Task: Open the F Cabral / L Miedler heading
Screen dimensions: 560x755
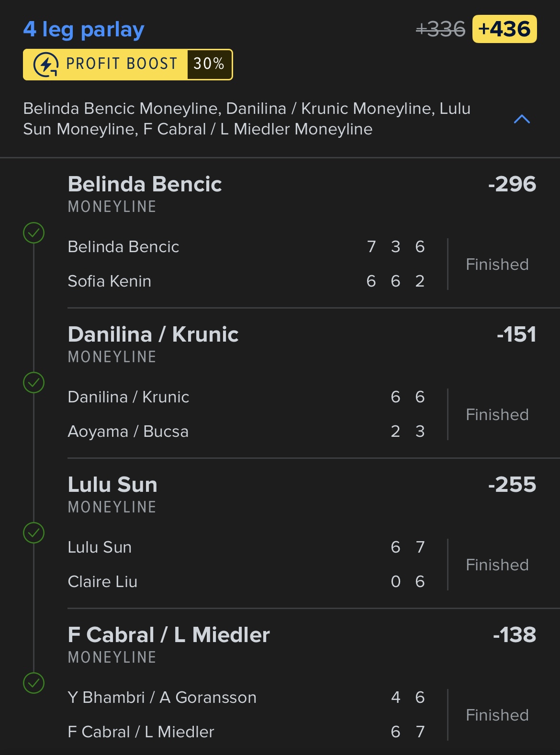Action: point(168,635)
